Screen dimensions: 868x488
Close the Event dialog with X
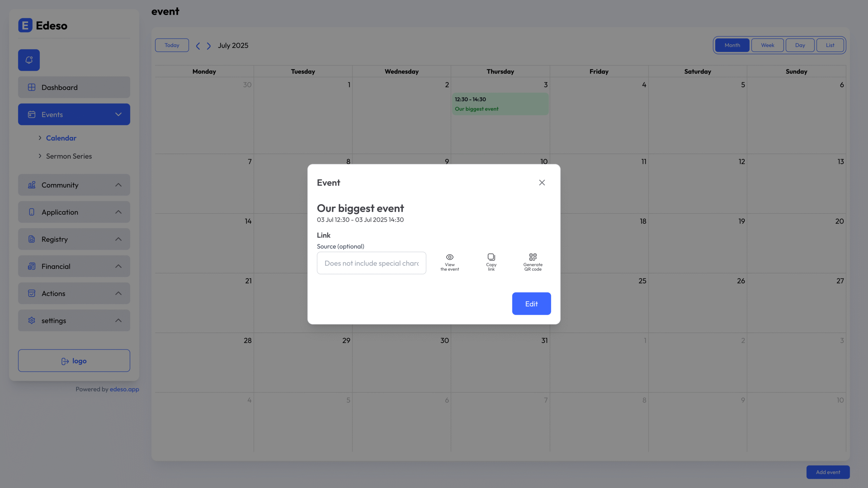coord(542,183)
